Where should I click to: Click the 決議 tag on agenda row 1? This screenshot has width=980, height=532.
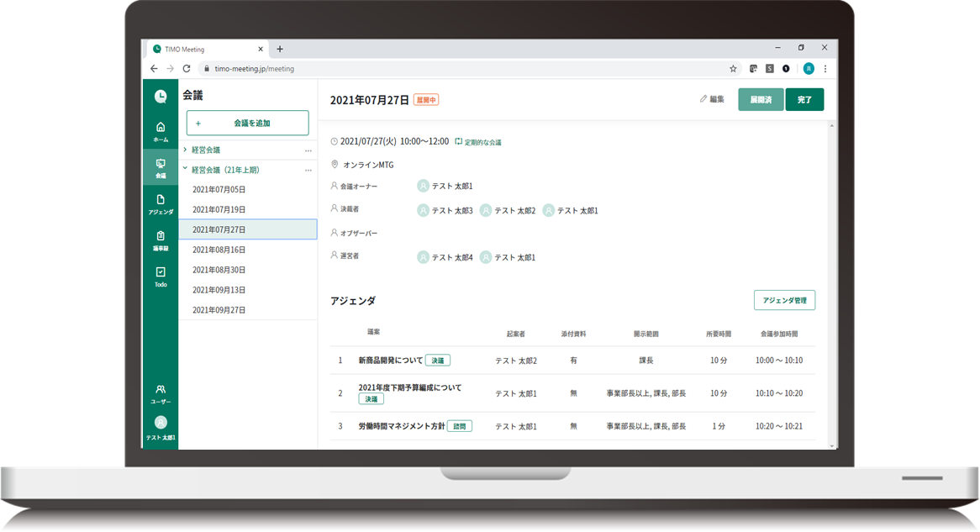pos(438,361)
